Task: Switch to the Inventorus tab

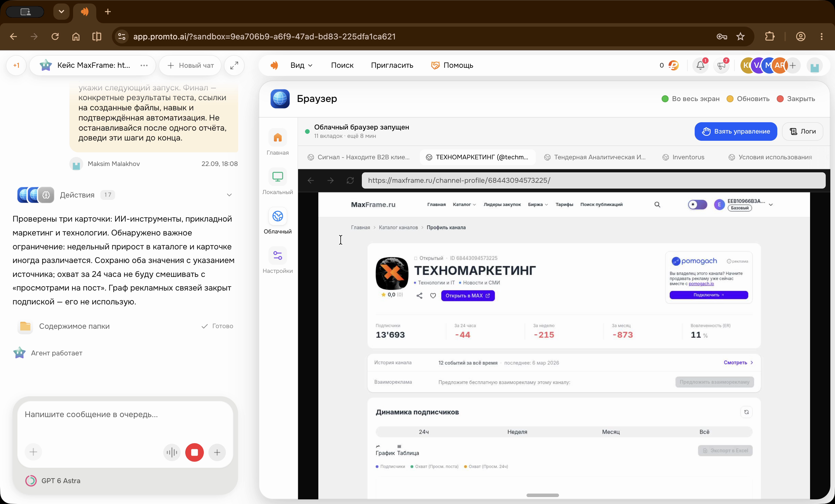Action: pyautogui.click(x=684, y=157)
